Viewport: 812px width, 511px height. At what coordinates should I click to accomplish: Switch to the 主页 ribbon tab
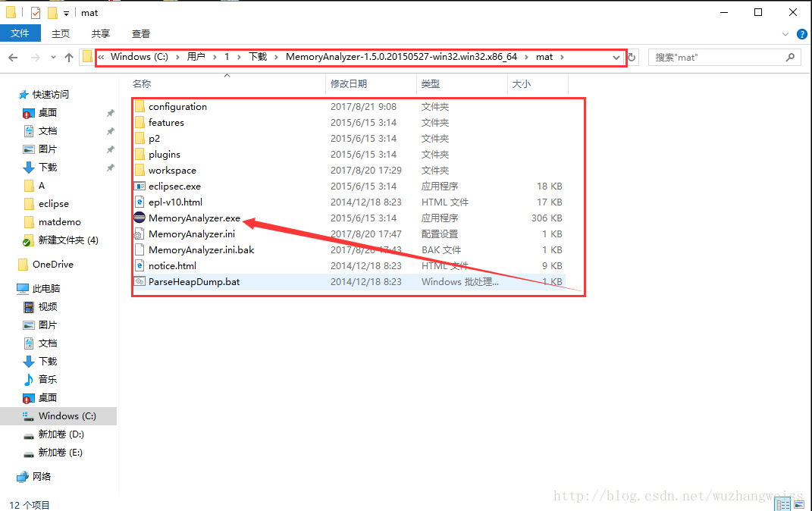coord(61,33)
